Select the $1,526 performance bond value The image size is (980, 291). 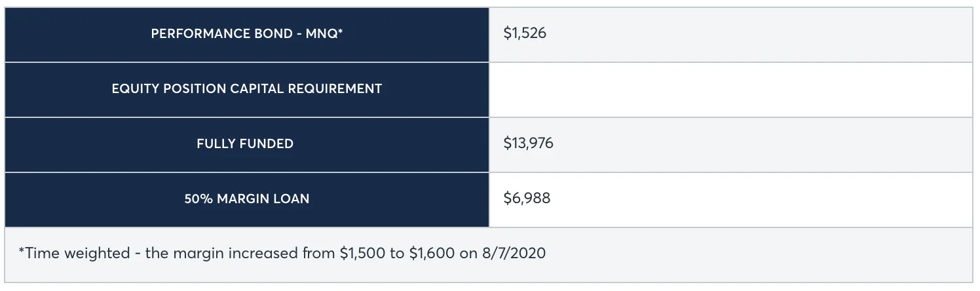(x=525, y=33)
